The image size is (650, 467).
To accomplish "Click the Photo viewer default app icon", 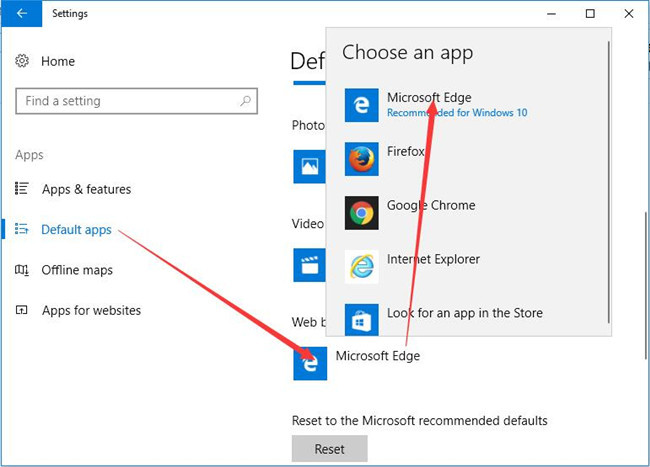I will tap(309, 167).
